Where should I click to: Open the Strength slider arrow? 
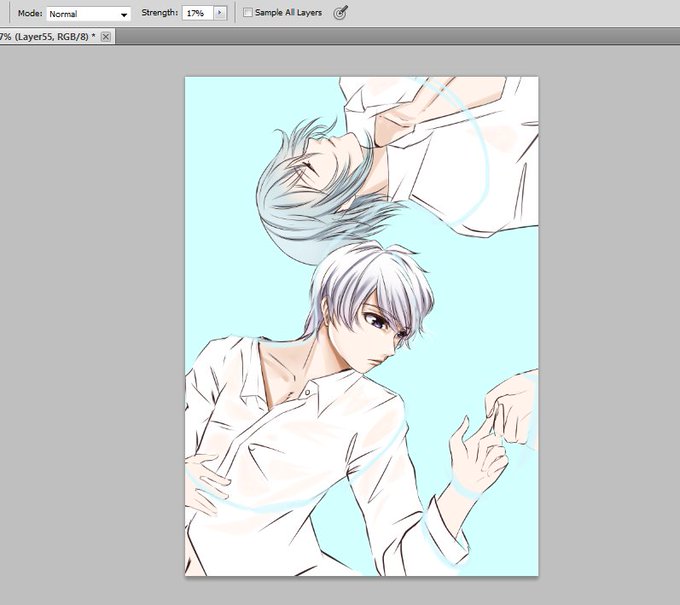pyautogui.click(x=220, y=13)
